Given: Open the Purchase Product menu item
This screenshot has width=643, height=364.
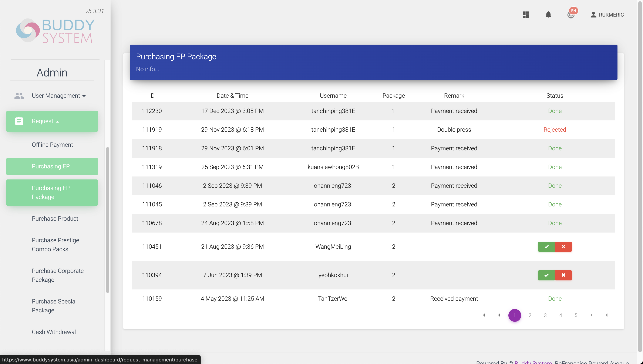Looking at the screenshot, I should point(55,219).
